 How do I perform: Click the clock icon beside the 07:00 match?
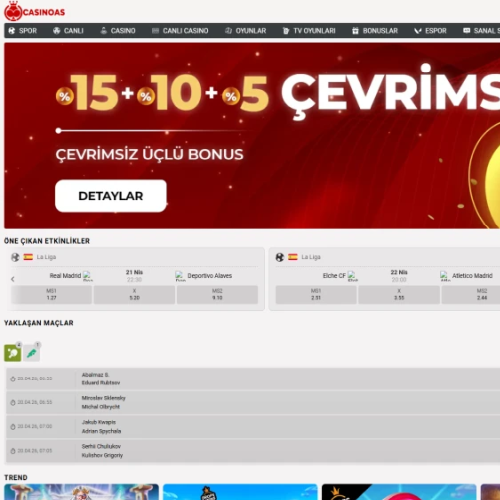[x=13, y=427]
